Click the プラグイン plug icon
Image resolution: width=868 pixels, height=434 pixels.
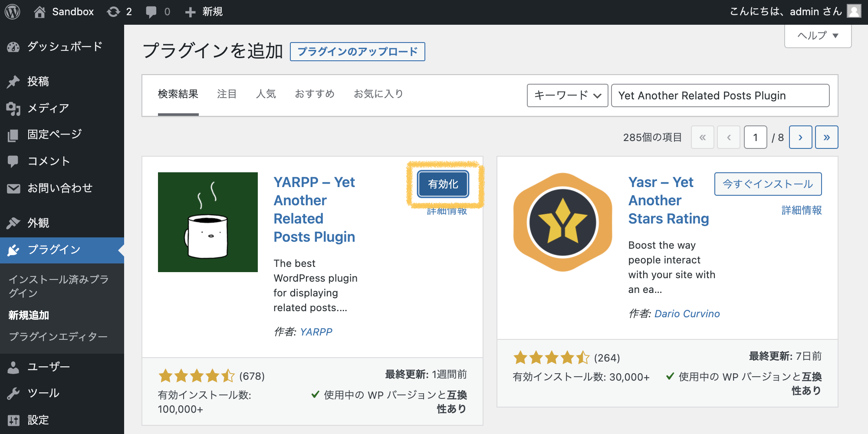coord(13,250)
